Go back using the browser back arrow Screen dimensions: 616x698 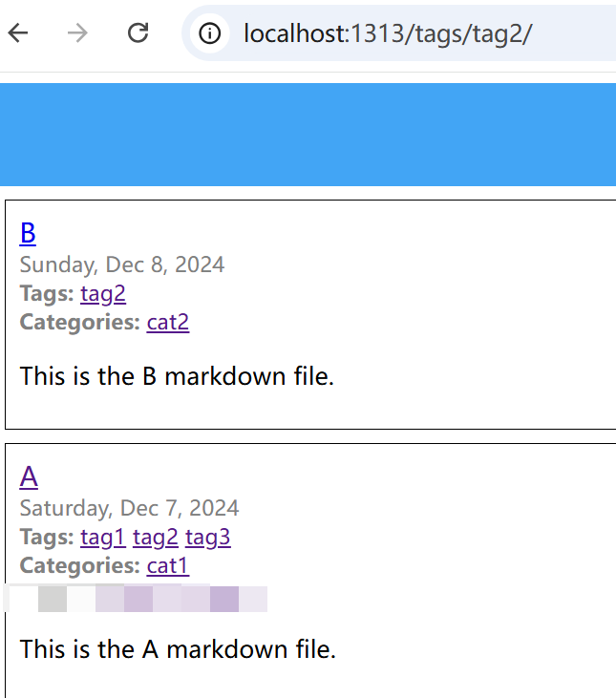click(x=18, y=32)
